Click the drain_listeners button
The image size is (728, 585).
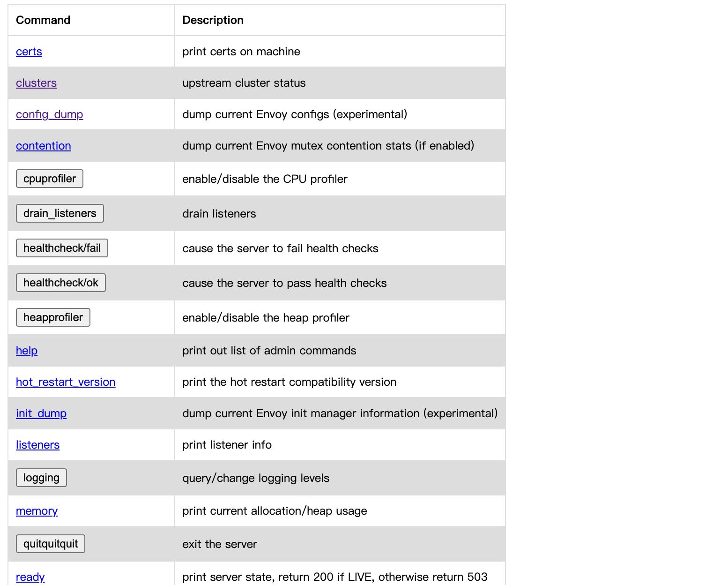pos(60,213)
